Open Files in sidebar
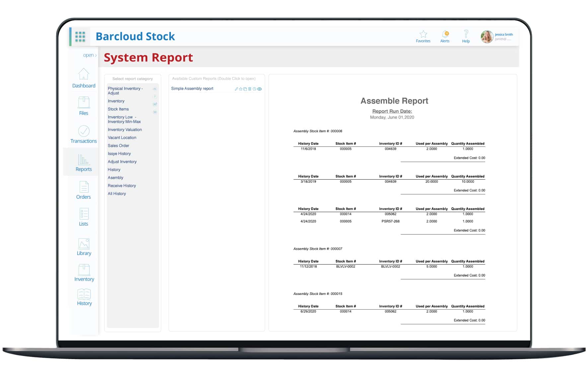 point(84,106)
